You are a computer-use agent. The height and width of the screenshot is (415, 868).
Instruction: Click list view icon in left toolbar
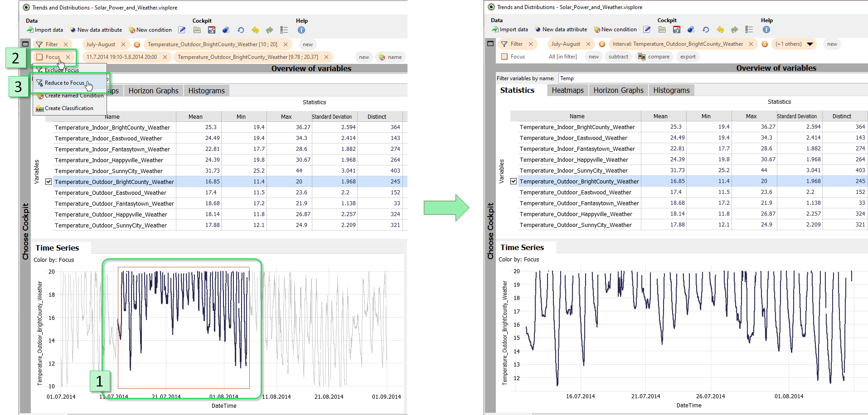[x=284, y=30]
